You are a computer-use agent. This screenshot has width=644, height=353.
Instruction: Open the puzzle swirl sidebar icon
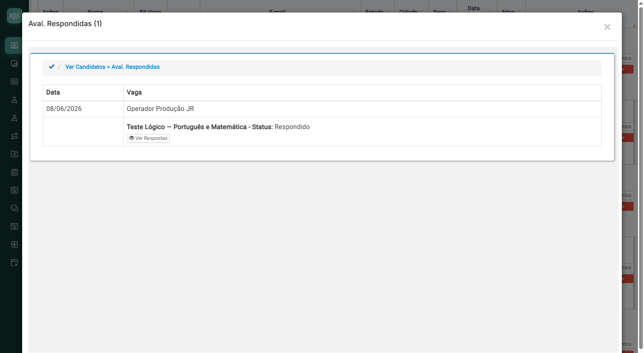point(14,244)
